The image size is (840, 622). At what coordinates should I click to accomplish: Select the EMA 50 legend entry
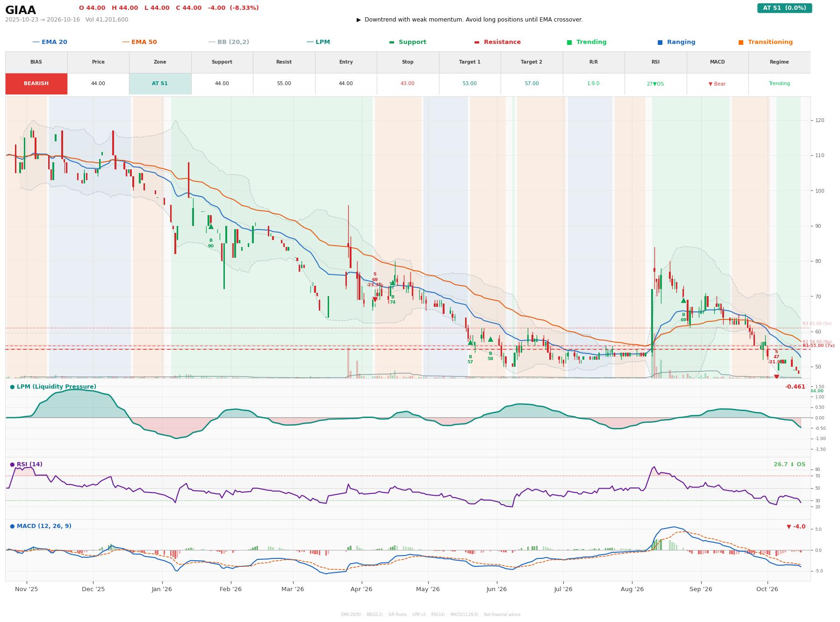coord(139,42)
